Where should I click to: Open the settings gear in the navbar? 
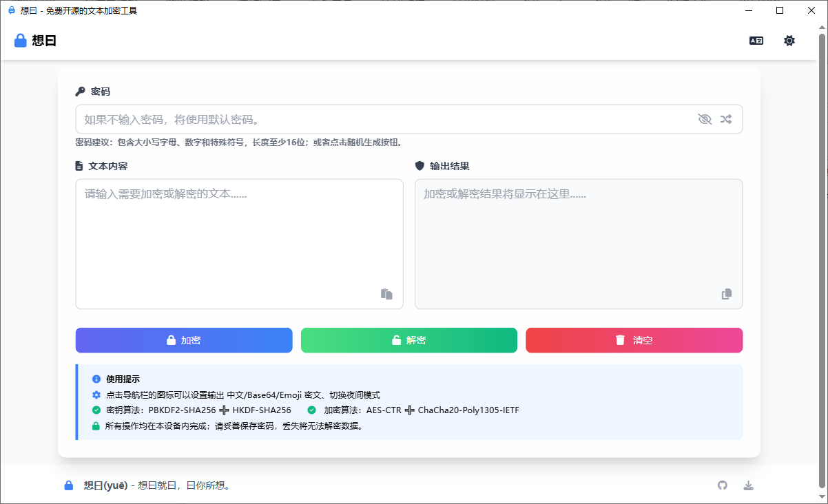point(789,41)
